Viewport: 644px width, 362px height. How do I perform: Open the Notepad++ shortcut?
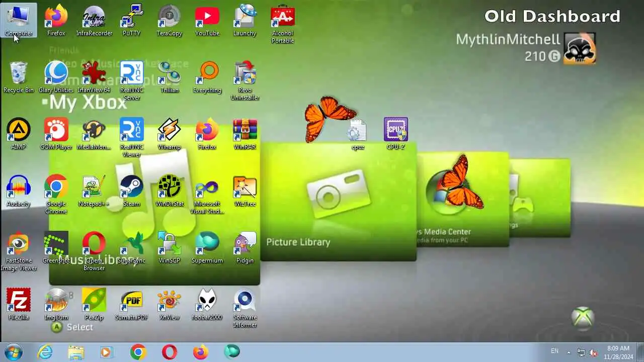94,192
